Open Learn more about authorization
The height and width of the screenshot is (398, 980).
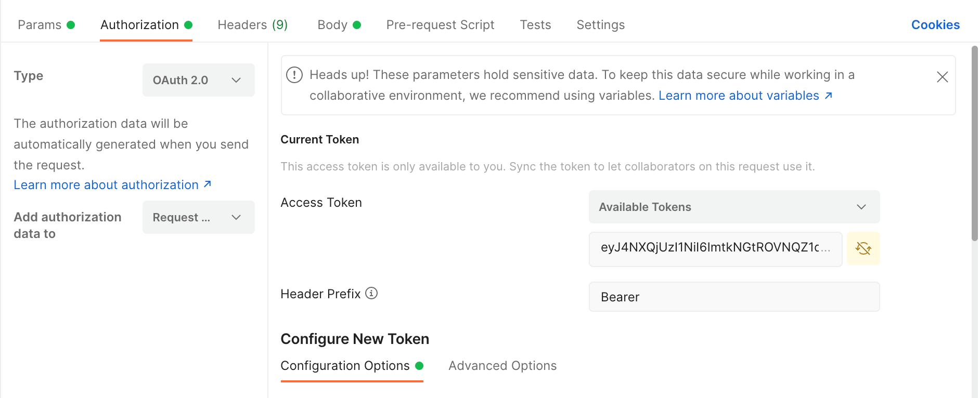[x=106, y=184]
